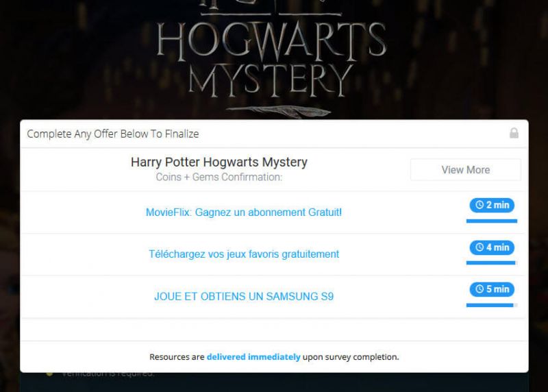
Task: Click 'delivered immediately' highlighted text
Action: [253, 357]
